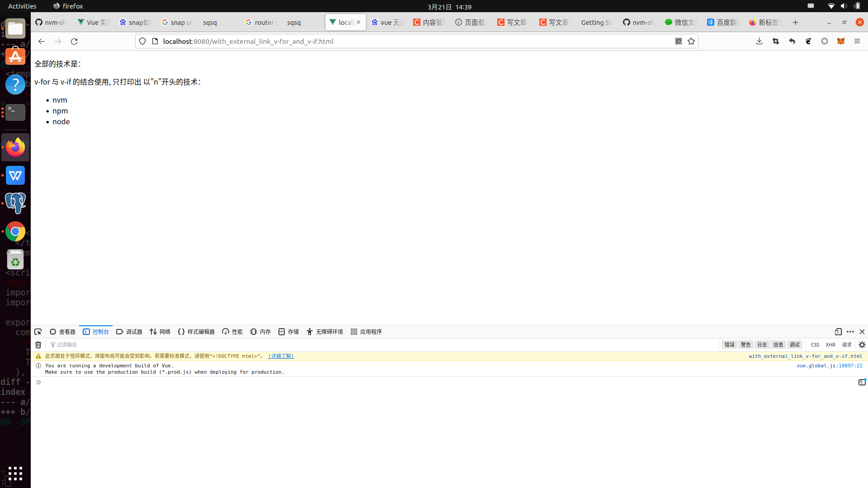The image size is (868, 488).
Task: Open console settings gear dropdown
Action: point(862,345)
